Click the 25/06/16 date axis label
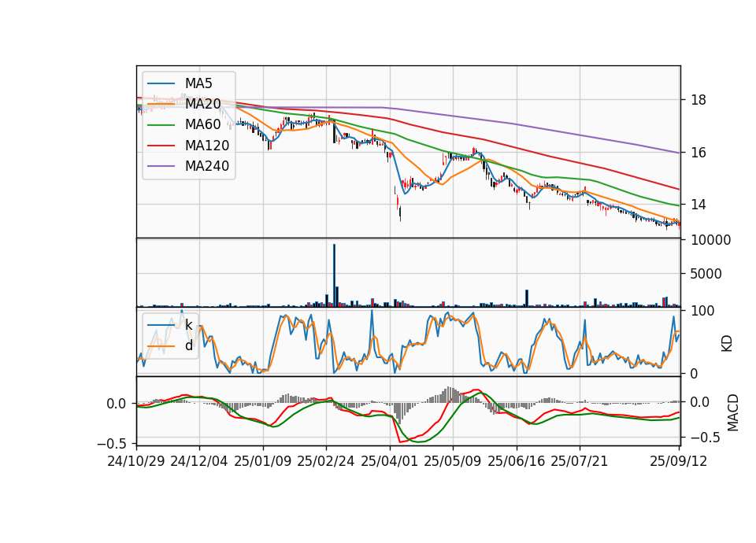Viewport: 756px width, 543px height. click(517, 461)
